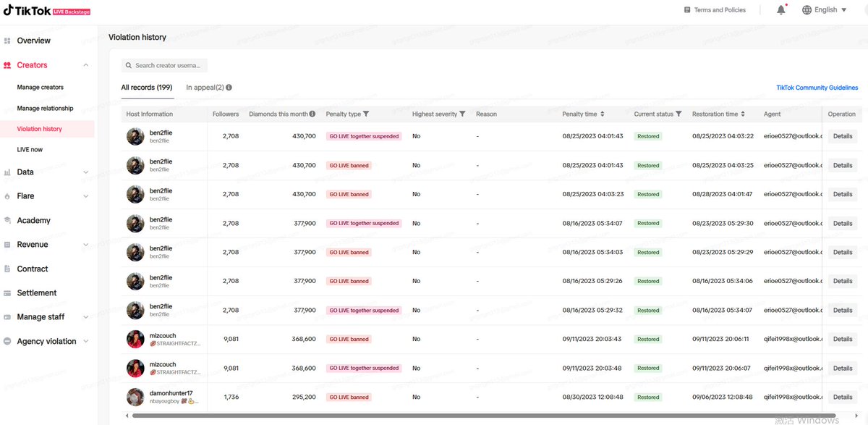Click the globe language icon

click(x=807, y=10)
